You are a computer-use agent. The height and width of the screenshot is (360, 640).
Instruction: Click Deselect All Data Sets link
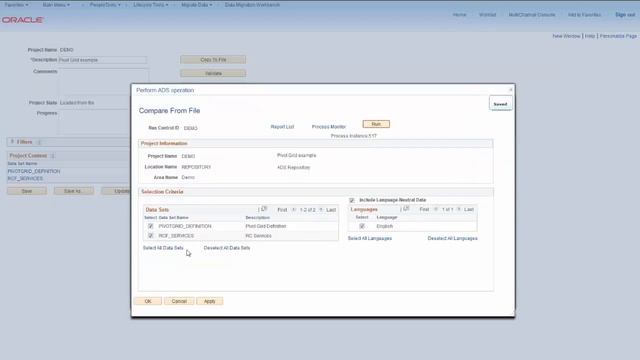[x=227, y=248]
